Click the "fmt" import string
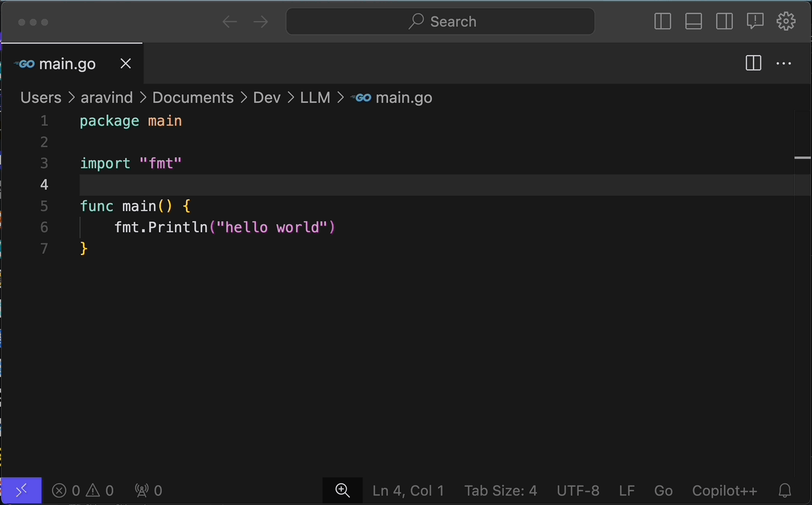Image resolution: width=812 pixels, height=505 pixels. pyautogui.click(x=161, y=163)
